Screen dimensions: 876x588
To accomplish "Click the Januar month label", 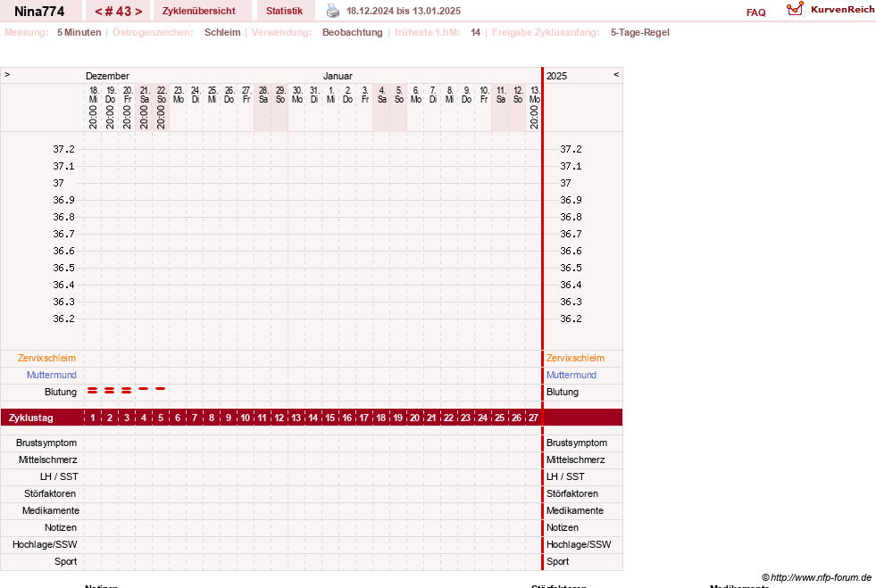I will pyautogui.click(x=338, y=76).
